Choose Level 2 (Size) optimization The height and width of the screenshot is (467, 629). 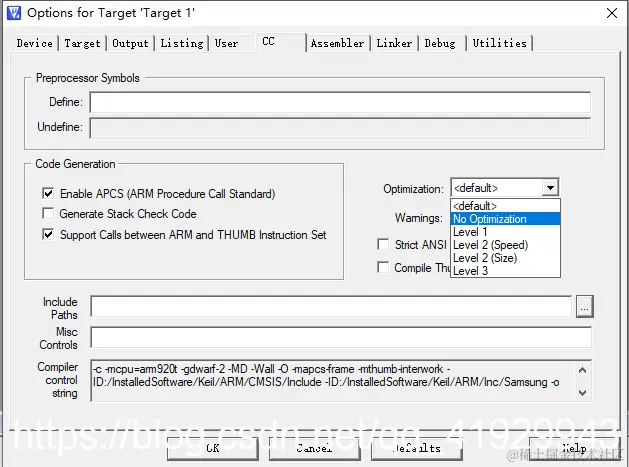[505, 258]
